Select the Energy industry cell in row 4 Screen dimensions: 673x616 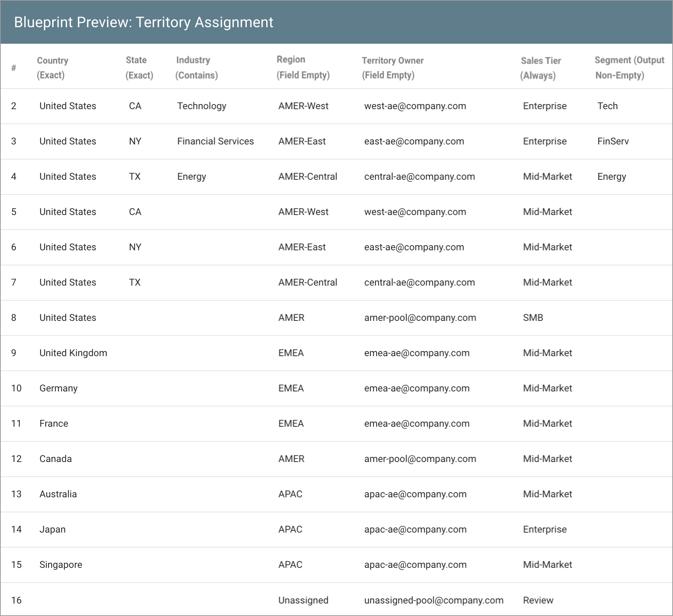192,176
